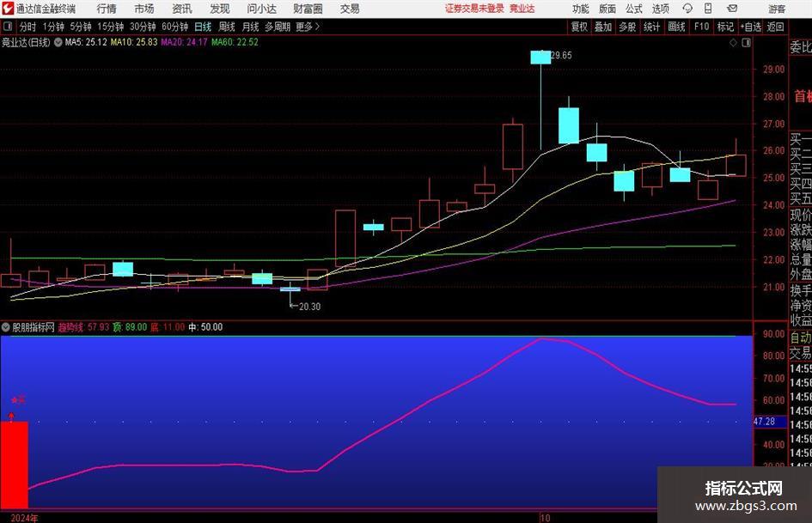The image size is (812, 523).
Task: Click 中: 50.00 indicator value
Action: point(205,327)
